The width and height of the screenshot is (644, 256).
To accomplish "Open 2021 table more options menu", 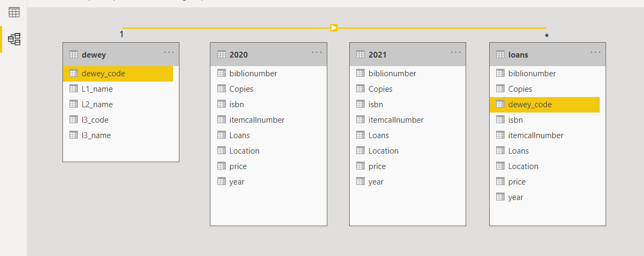I will coord(455,53).
